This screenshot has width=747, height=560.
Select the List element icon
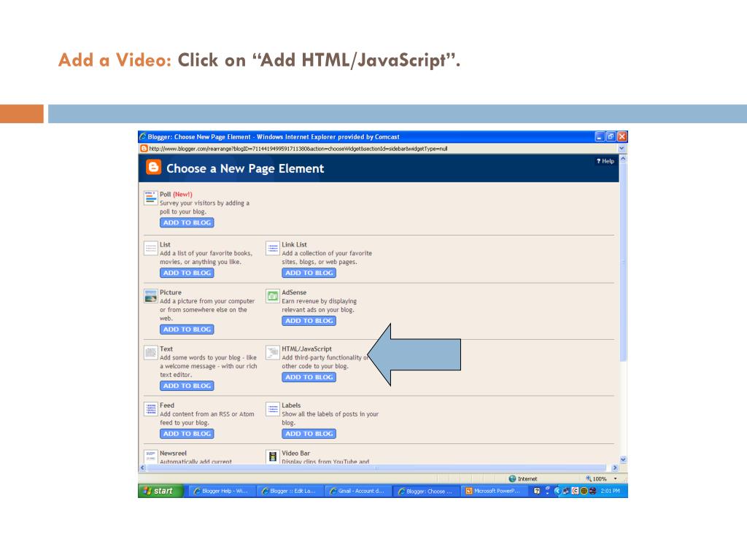click(150, 248)
